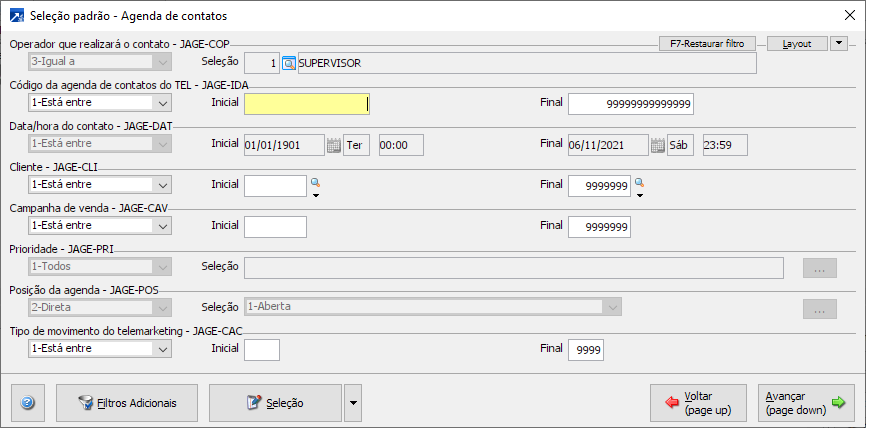The width and height of the screenshot is (880, 435).
Task: Open Cliente condition dropdown '1-Está entre'
Action: tap(100, 185)
